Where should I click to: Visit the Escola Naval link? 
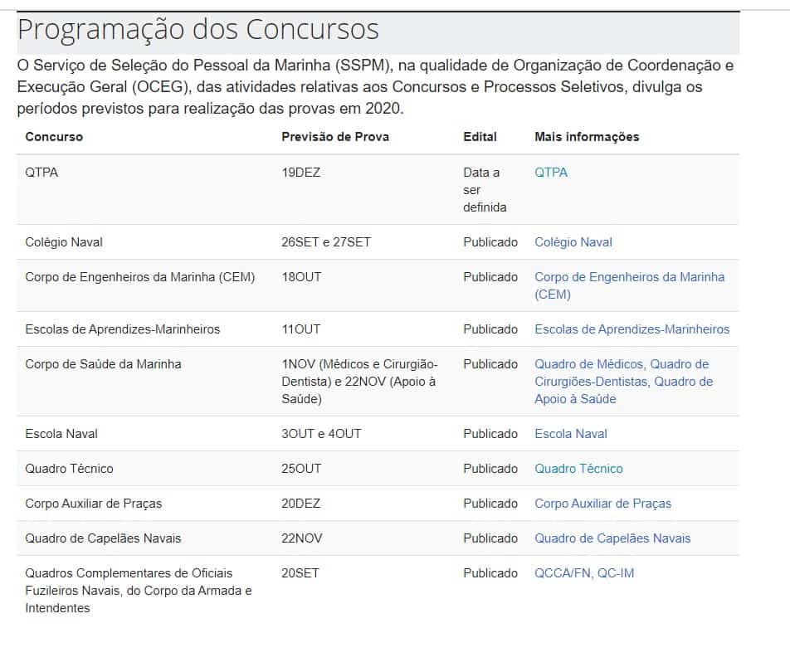click(x=571, y=434)
